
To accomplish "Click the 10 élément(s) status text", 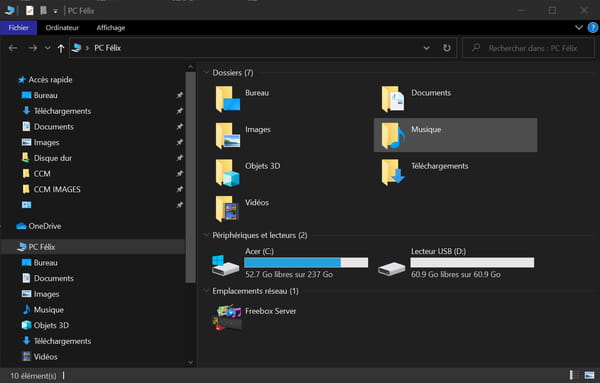I will 33,376.
